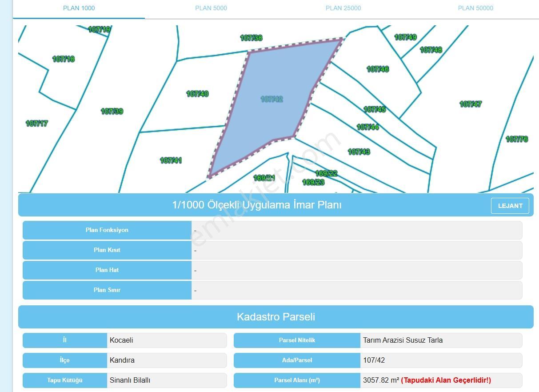Switch to the PLAN 1000 tab
This screenshot has height=392, width=539.
pos(79,8)
